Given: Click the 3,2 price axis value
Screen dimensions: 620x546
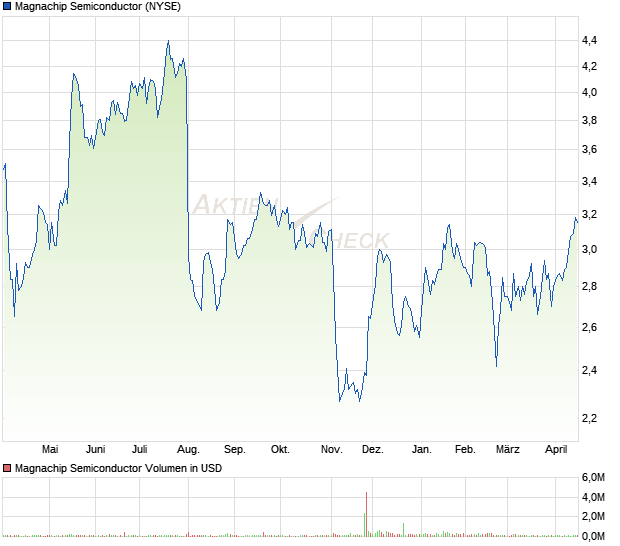Looking at the screenshot, I should [x=589, y=215].
